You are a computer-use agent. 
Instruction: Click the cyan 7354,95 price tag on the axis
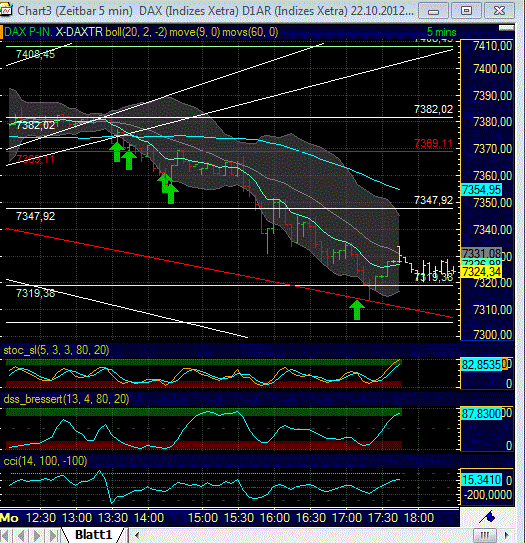click(481, 190)
